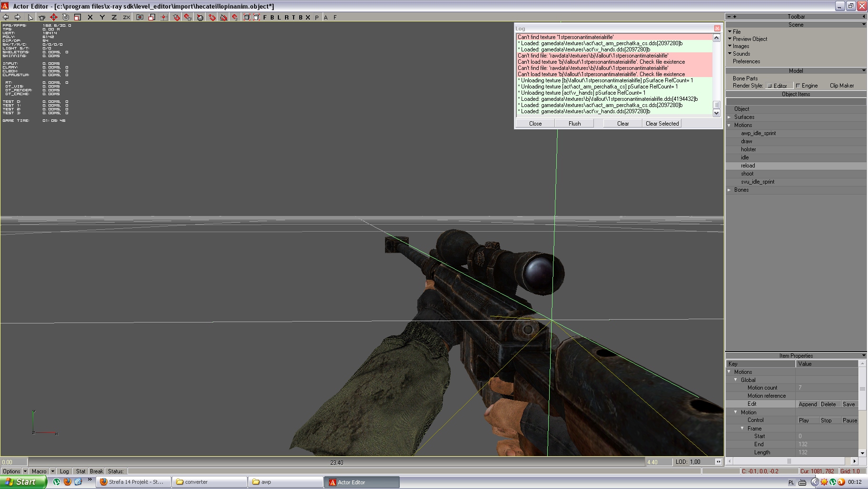
Task: Expand the Bones tree node
Action: click(730, 190)
